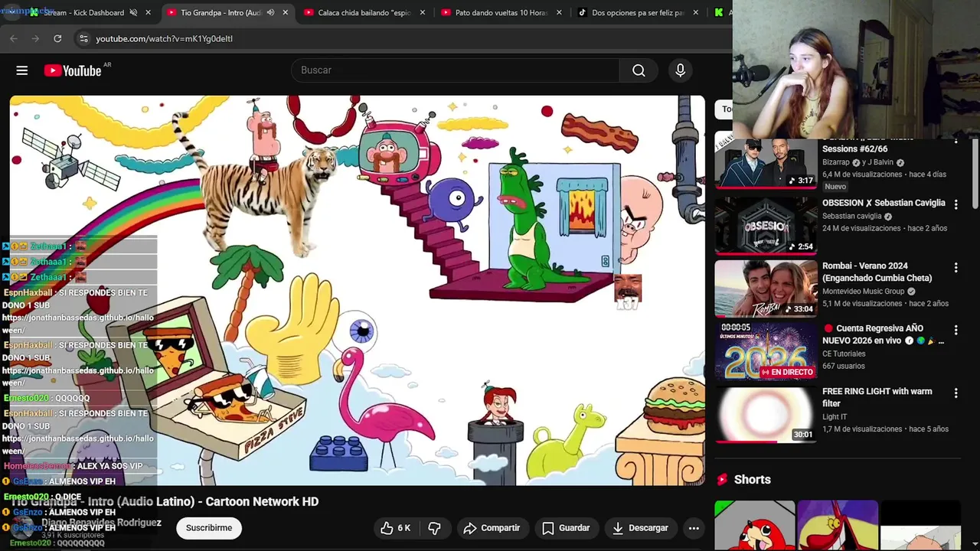Start voice search with the microphone
This screenshot has width=980, height=551.
click(x=681, y=70)
